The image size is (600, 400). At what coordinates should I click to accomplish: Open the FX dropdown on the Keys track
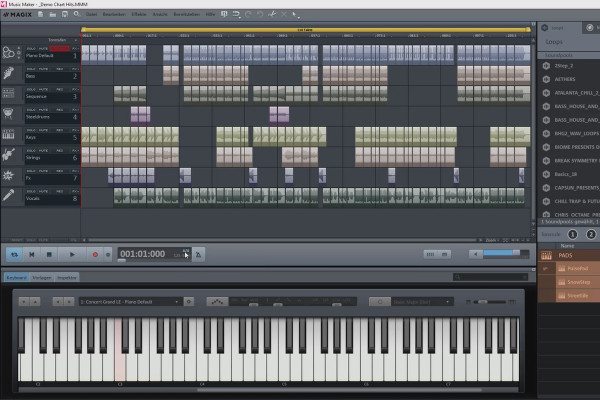coord(75,130)
